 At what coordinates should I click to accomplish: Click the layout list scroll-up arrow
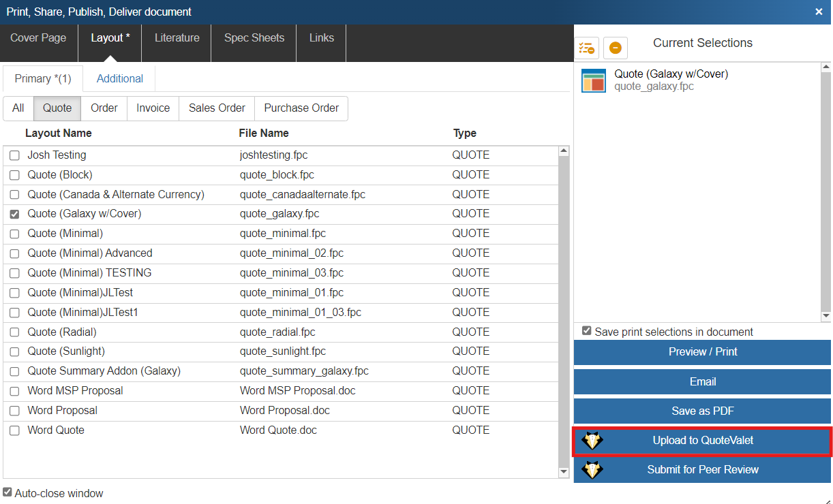pos(563,151)
